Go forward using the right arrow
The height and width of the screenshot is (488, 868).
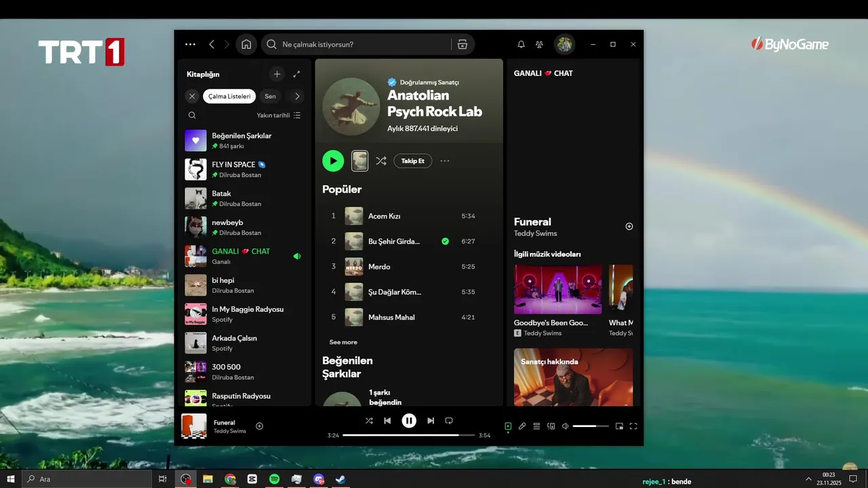(x=227, y=44)
